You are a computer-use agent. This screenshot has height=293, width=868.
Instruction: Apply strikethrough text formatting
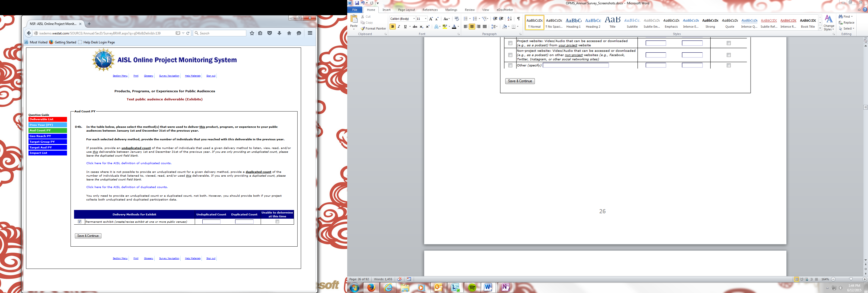coord(415,27)
